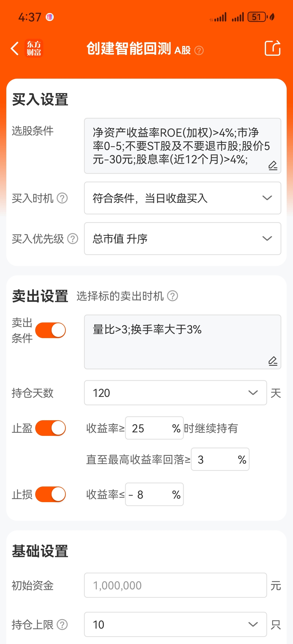The image size is (293, 644).
Task: Tap the 止损 收益率 -8 percent field
Action: click(x=154, y=494)
